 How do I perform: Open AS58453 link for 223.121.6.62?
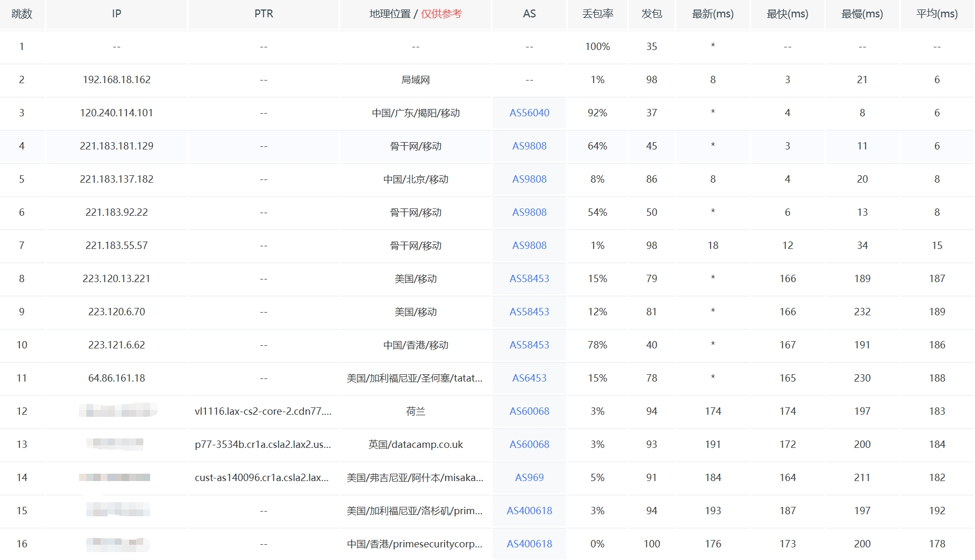(529, 345)
